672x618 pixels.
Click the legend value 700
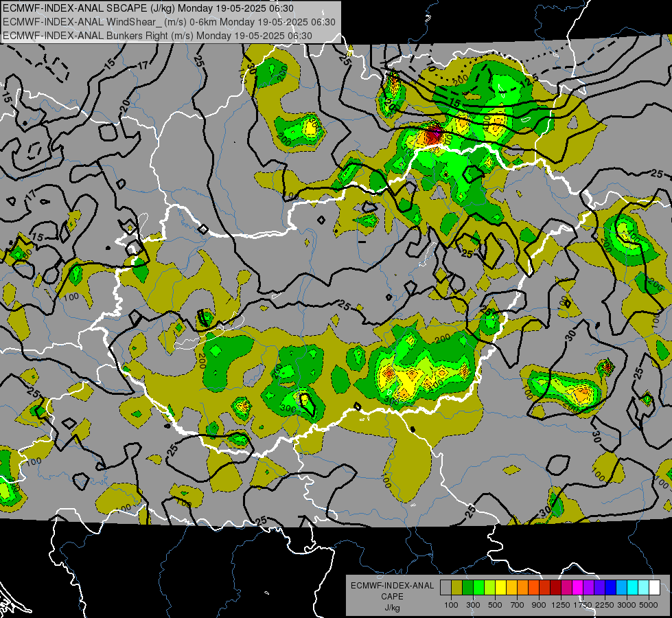(x=518, y=605)
